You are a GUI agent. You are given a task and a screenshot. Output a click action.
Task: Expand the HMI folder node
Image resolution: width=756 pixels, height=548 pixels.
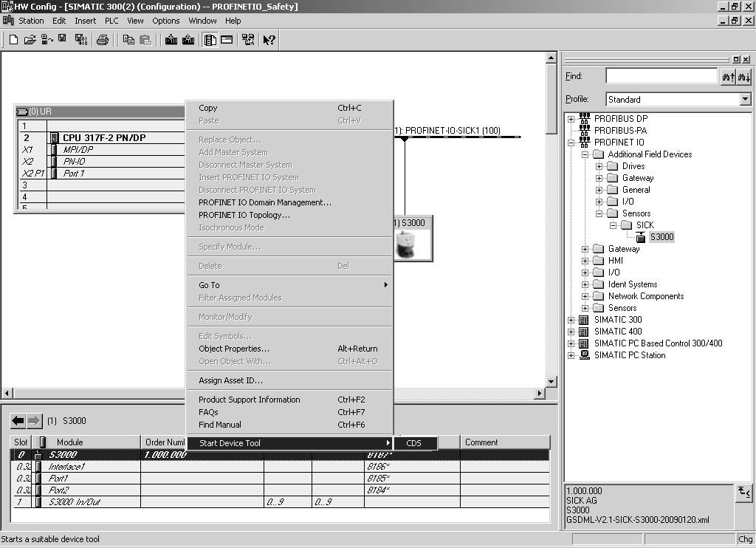[585, 261]
